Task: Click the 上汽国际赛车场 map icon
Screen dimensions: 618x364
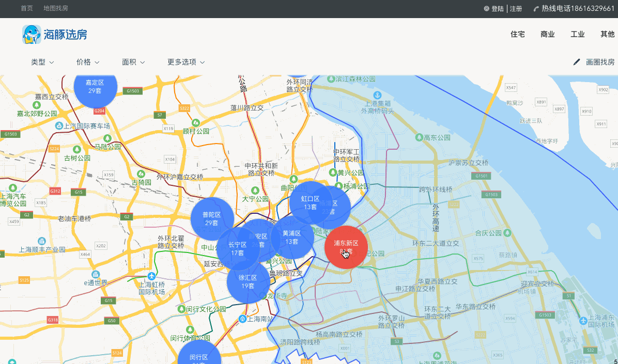Action: (x=59, y=125)
